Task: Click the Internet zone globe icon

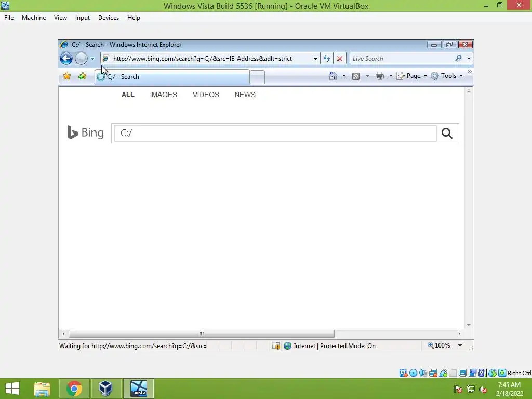Action: 287,345
